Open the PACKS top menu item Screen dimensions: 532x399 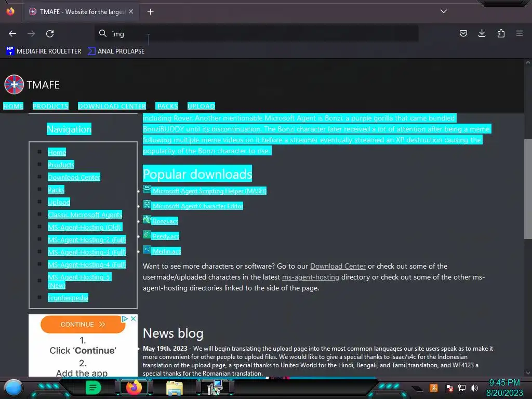(168, 106)
